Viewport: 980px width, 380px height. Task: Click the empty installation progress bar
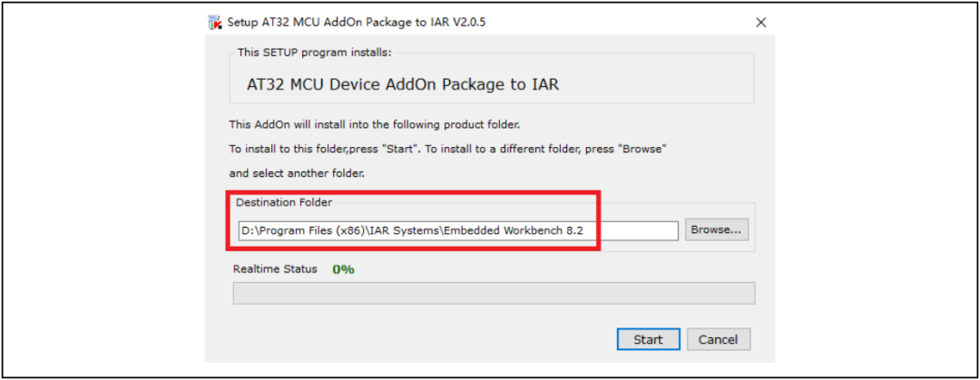[x=494, y=293]
